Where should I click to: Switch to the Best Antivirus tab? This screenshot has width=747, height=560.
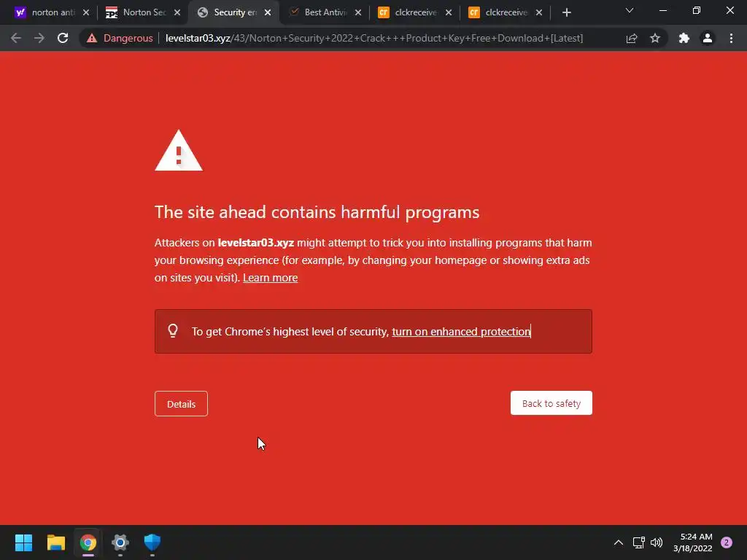tap(326, 12)
